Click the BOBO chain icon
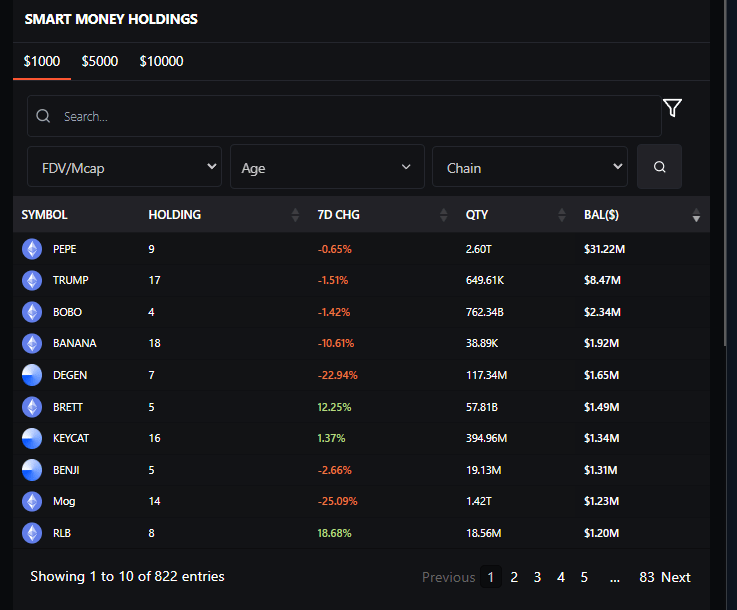Image resolution: width=737 pixels, height=610 pixels. pos(32,312)
